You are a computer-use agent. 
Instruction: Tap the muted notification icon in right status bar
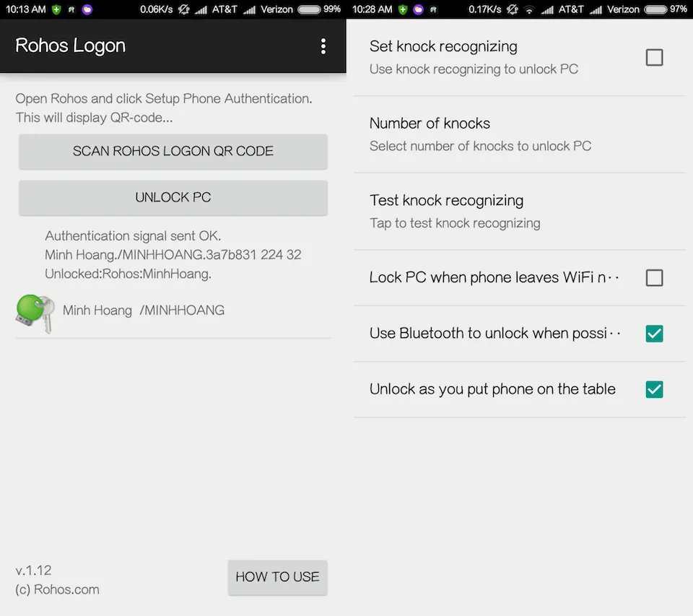click(x=513, y=9)
